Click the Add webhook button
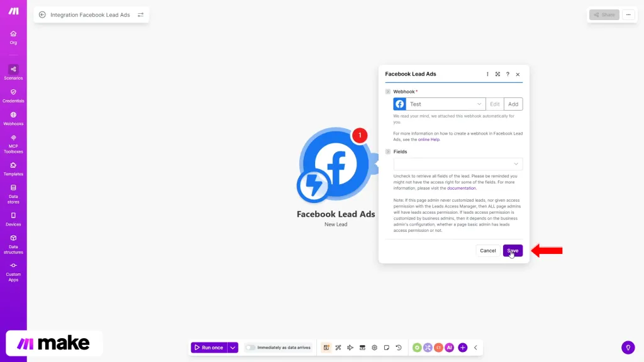Viewport: 644px width, 362px height. click(513, 104)
